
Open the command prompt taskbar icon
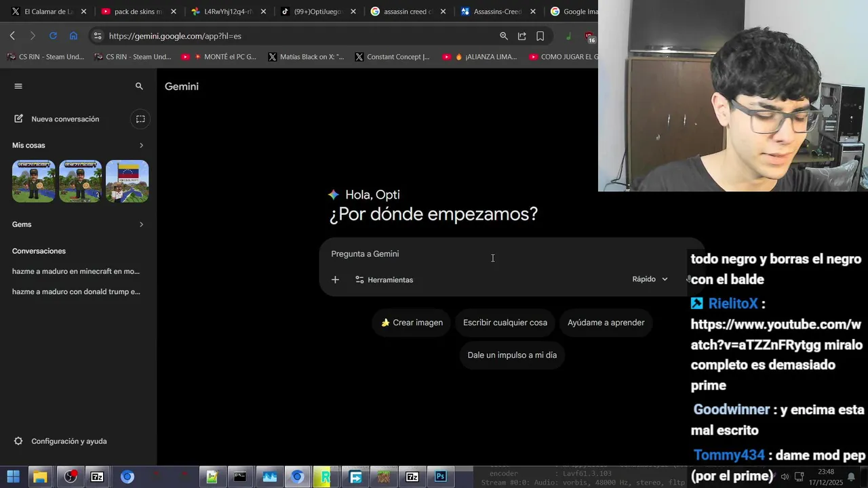pos(240,476)
